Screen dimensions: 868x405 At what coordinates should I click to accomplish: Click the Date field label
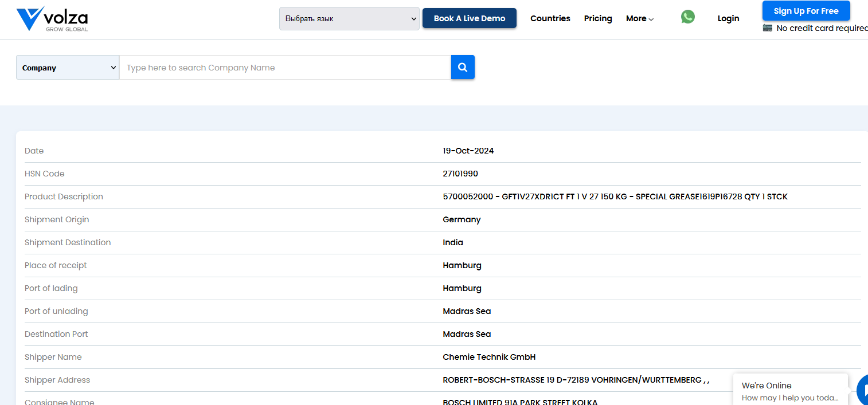pyautogui.click(x=34, y=151)
